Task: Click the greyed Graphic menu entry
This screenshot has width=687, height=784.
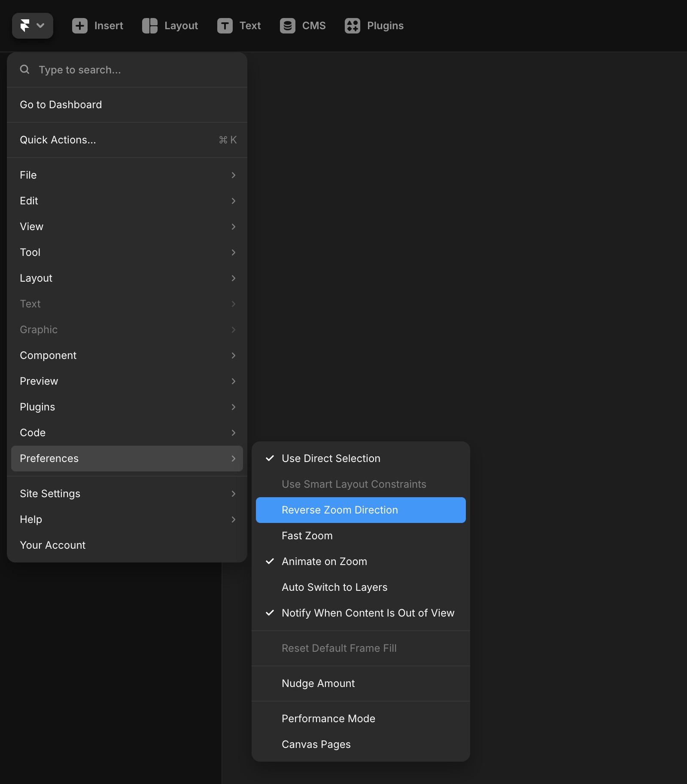Action: pos(127,330)
